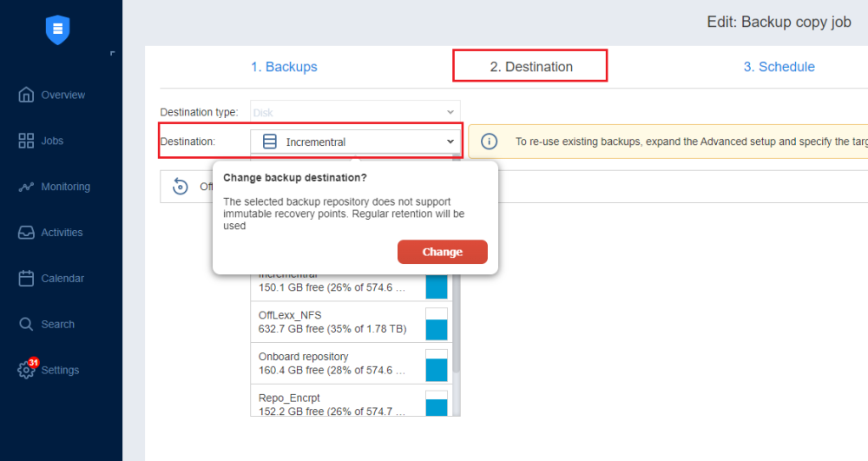Open Activities via its inbox icon

click(x=26, y=233)
